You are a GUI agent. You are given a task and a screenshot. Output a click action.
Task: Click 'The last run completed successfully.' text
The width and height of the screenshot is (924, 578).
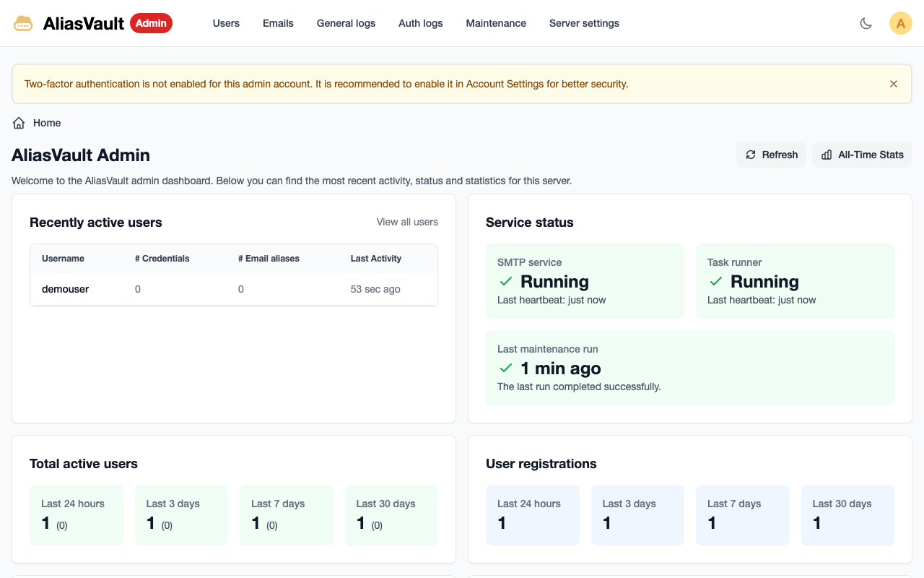coord(579,387)
